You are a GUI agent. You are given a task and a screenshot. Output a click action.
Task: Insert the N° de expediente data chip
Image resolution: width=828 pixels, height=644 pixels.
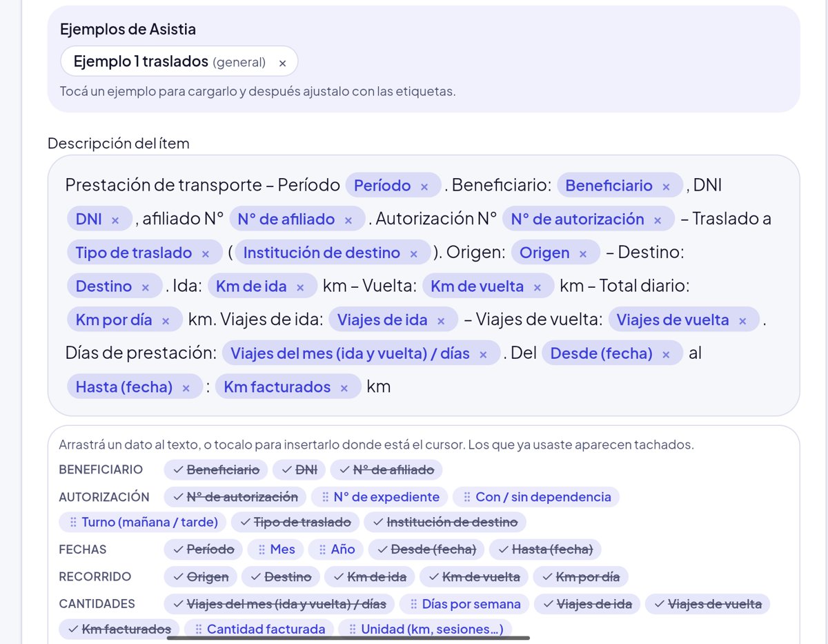(379, 497)
